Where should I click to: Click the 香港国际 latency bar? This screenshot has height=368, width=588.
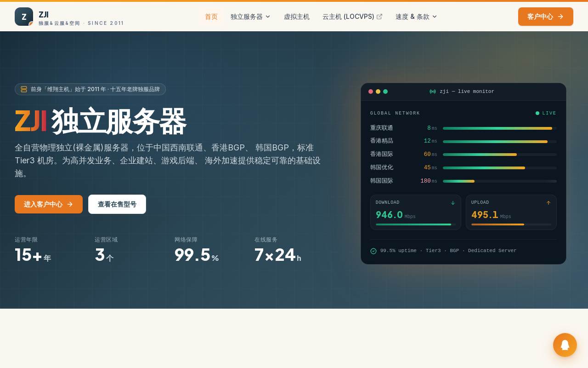pyautogui.click(x=500, y=155)
